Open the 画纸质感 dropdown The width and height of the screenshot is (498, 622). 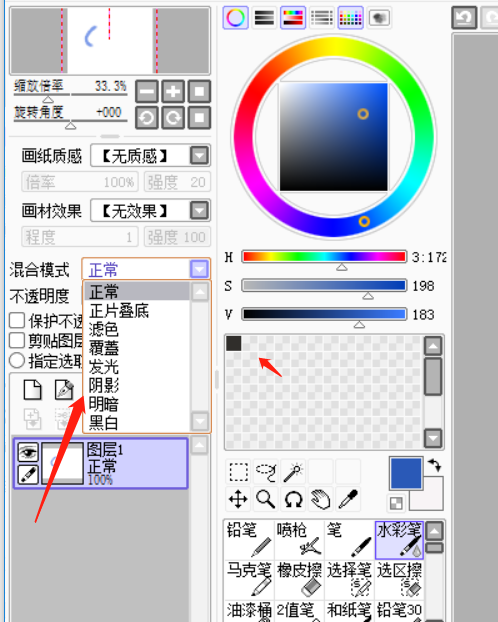199,156
